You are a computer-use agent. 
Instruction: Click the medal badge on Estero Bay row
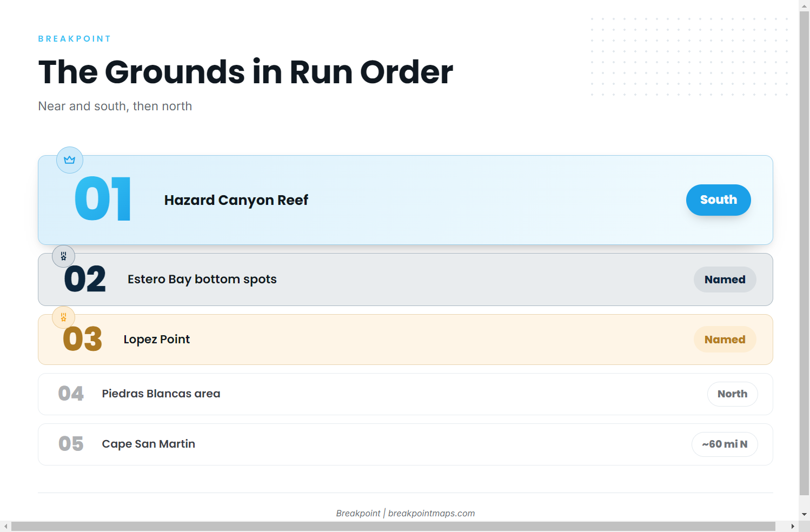click(x=63, y=256)
